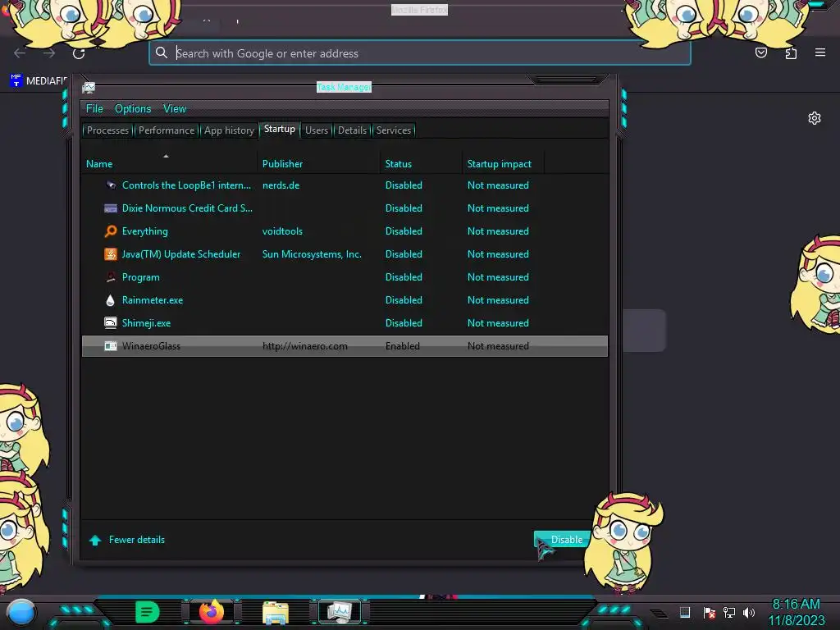Go back in Firefox
840x630 pixels.
20,53
